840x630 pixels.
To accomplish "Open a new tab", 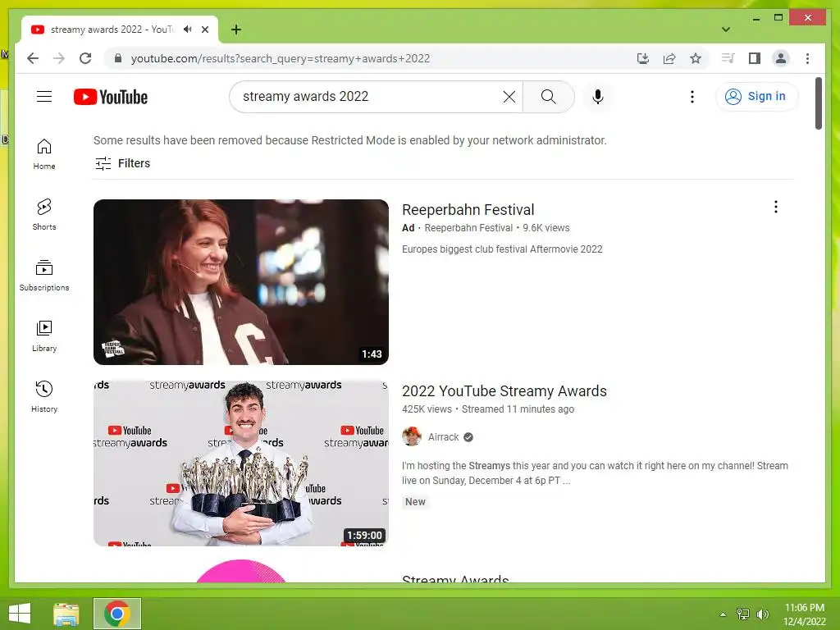I will pos(235,30).
